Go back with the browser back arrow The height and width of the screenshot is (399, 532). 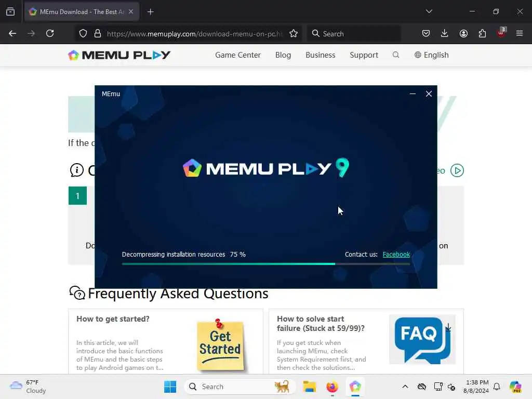tap(12, 33)
